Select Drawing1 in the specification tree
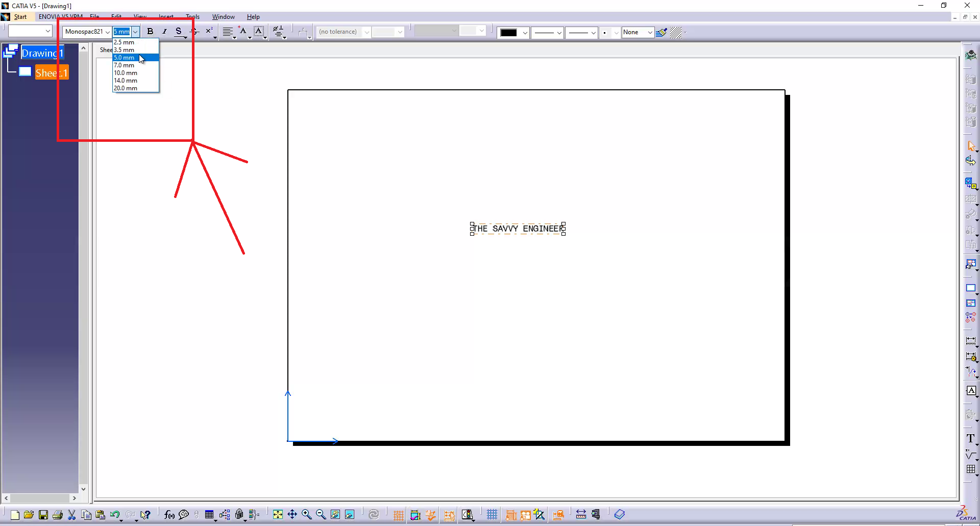 [42, 53]
